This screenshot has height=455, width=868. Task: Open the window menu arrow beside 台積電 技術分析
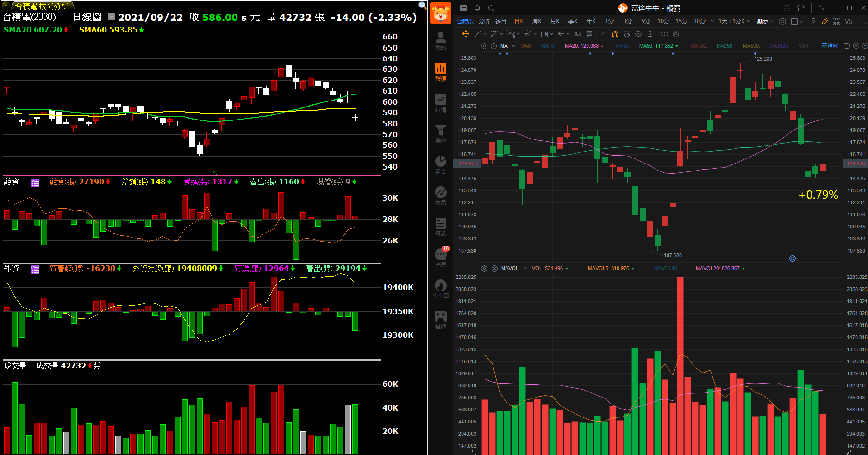click(6, 6)
